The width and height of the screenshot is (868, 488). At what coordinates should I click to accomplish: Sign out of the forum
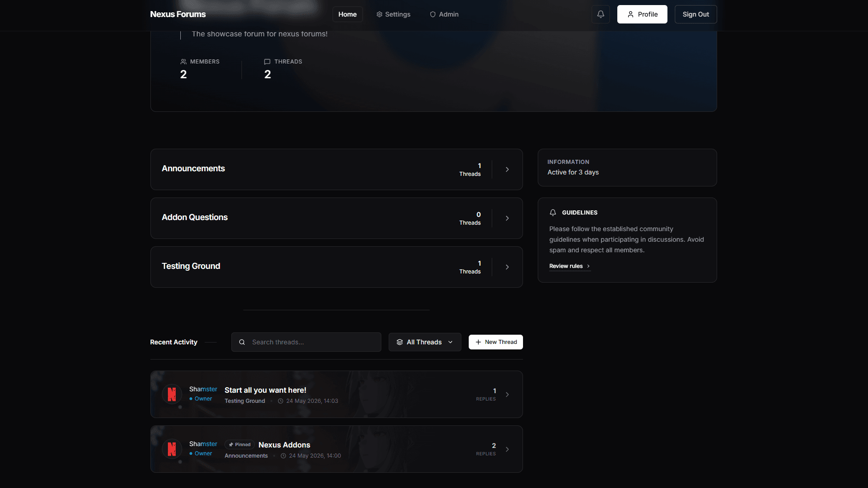pyautogui.click(x=696, y=14)
